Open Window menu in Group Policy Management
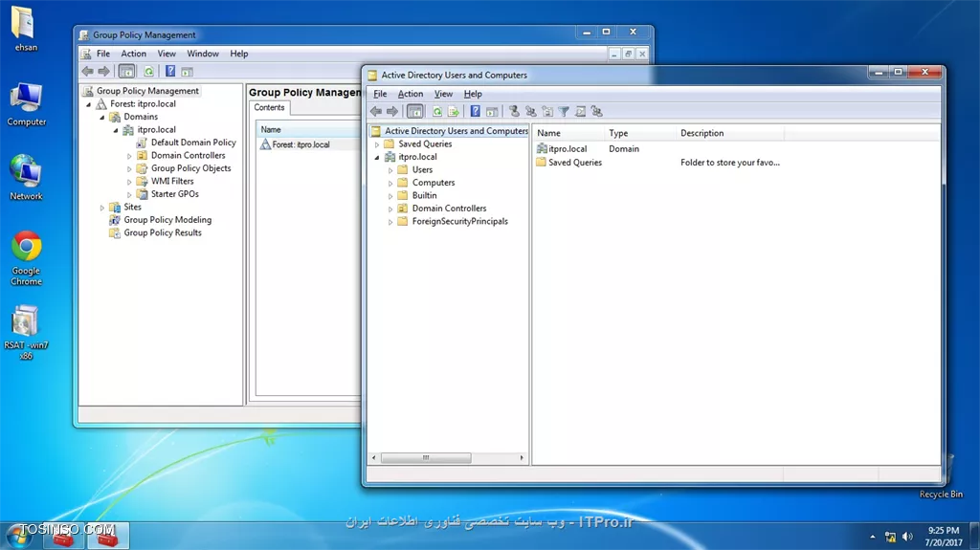980x550 pixels. (203, 54)
